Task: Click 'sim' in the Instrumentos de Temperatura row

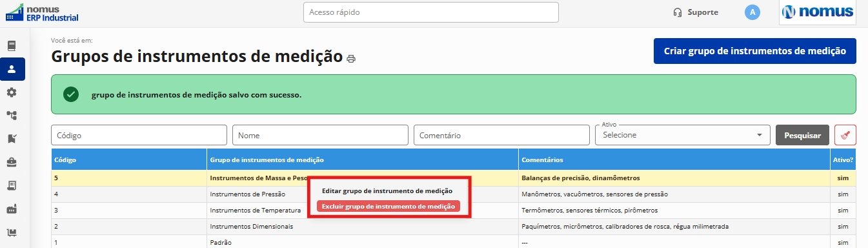Action: tap(843, 210)
